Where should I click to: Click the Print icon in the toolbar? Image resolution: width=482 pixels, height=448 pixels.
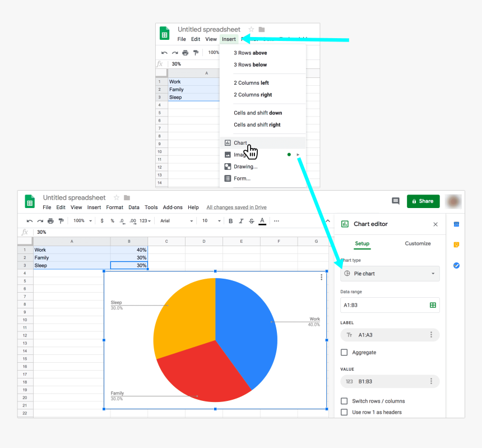50,221
